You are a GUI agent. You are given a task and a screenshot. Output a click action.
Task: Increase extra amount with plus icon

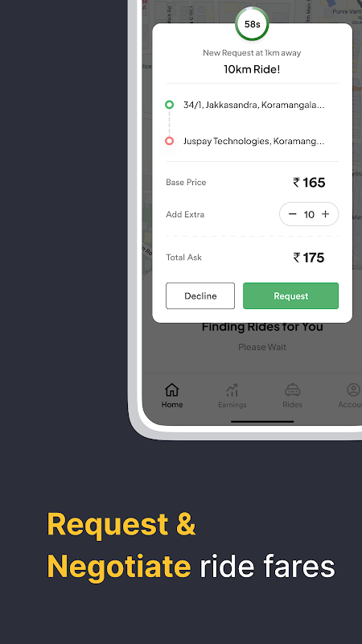click(326, 214)
